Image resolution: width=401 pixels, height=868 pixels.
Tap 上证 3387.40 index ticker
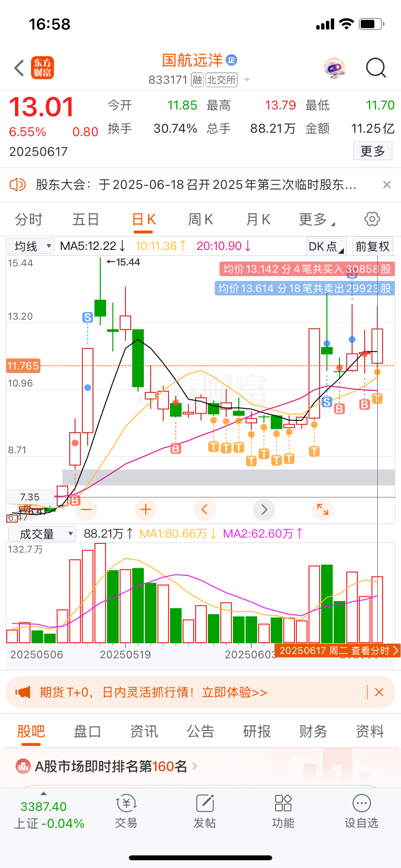(x=49, y=815)
